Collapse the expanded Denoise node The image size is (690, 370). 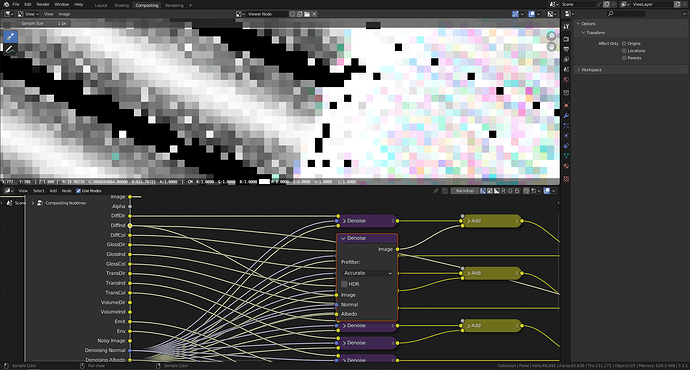pos(343,238)
